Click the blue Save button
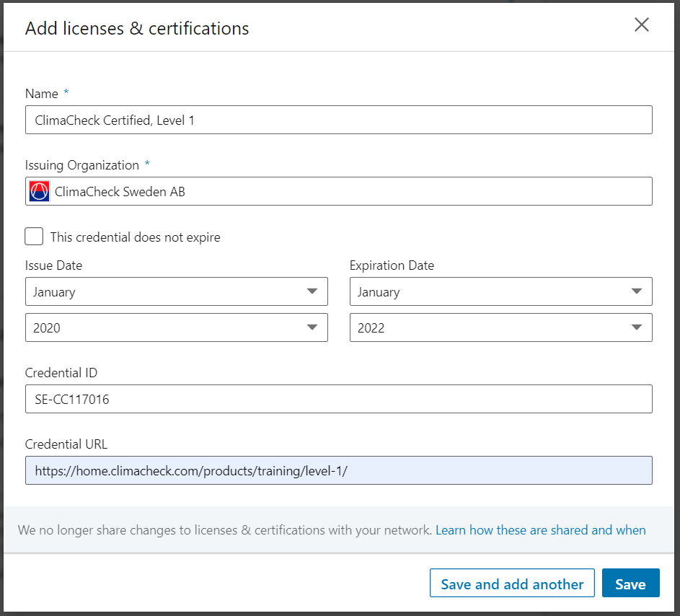Image resolution: width=680 pixels, height=616 pixels. tap(630, 584)
